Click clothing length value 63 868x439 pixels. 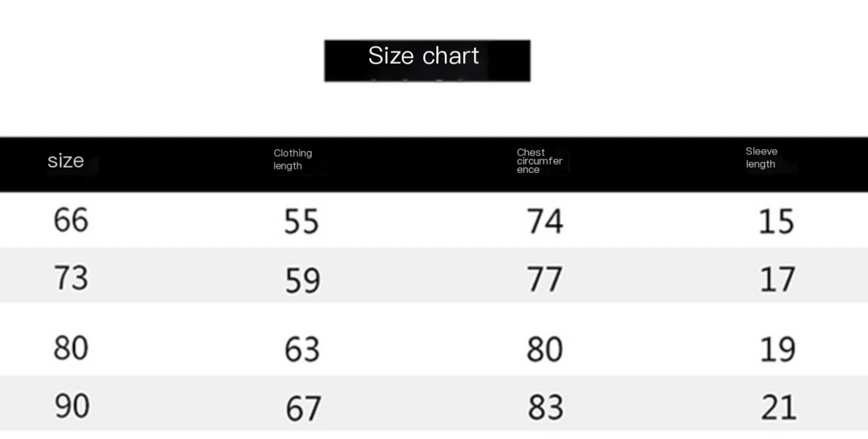302,350
